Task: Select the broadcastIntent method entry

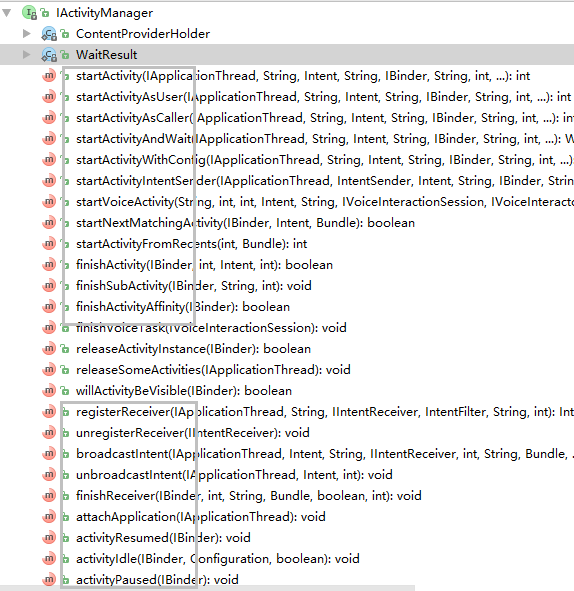Action: pyautogui.click(x=325, y=454)
